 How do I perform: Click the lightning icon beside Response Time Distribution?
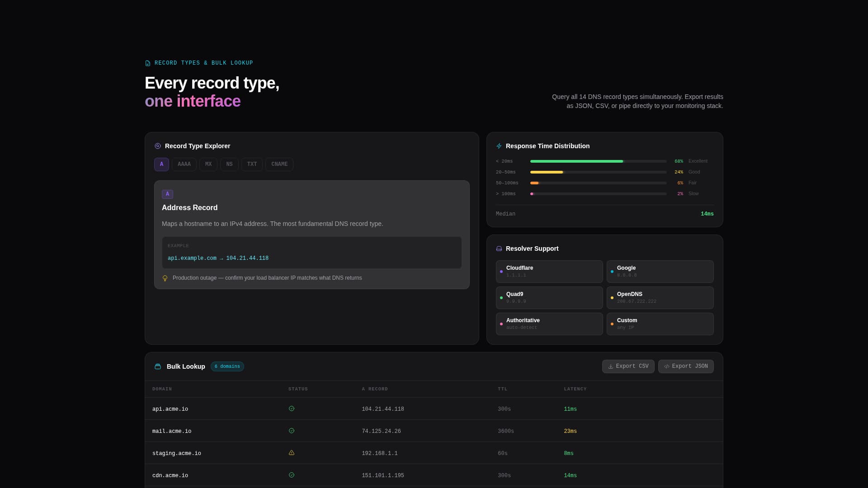pos(499,146)
